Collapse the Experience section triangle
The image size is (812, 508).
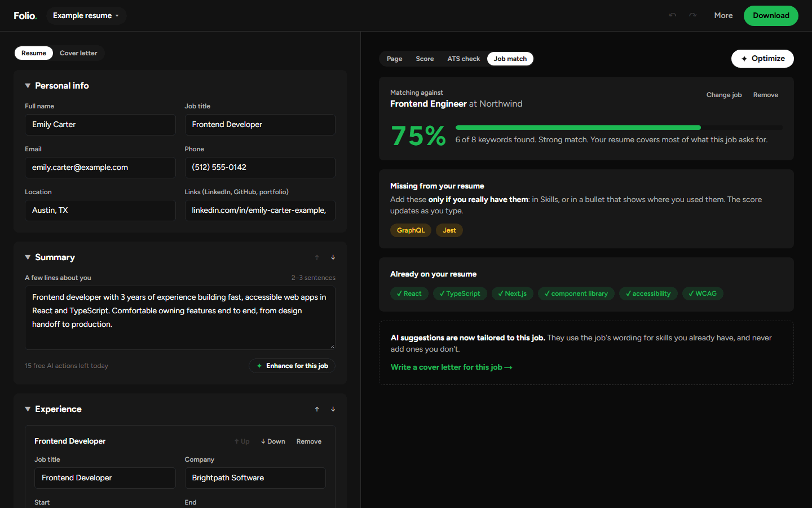28,409
